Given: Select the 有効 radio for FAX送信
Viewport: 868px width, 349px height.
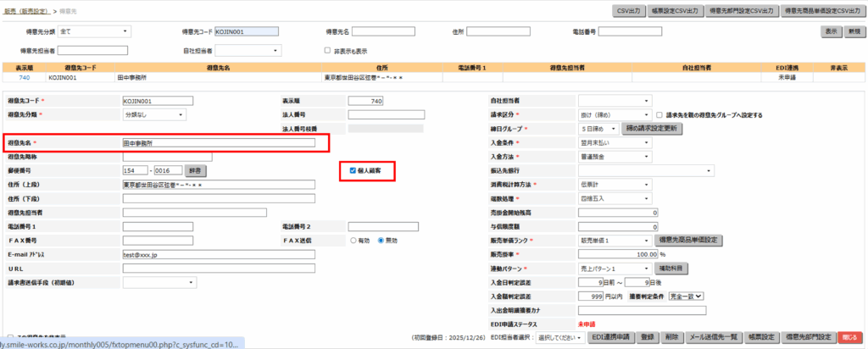Looking at the screenshot, I should tap(354, 241).
